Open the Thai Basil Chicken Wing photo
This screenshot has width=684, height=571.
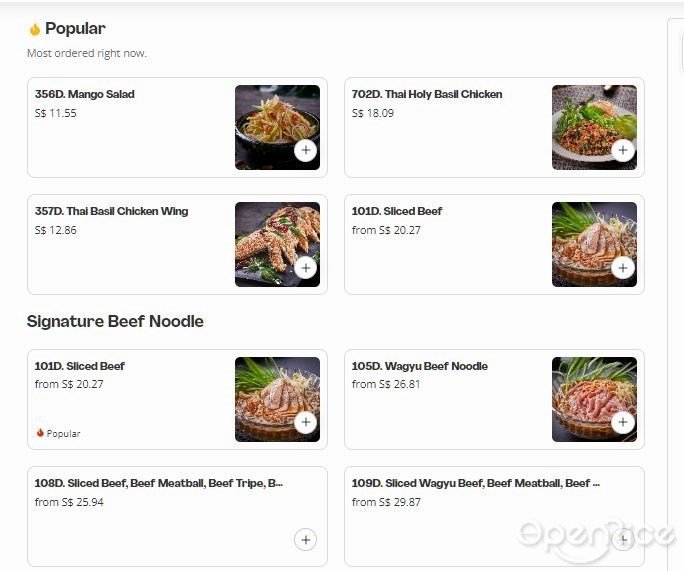pos(277,244)
